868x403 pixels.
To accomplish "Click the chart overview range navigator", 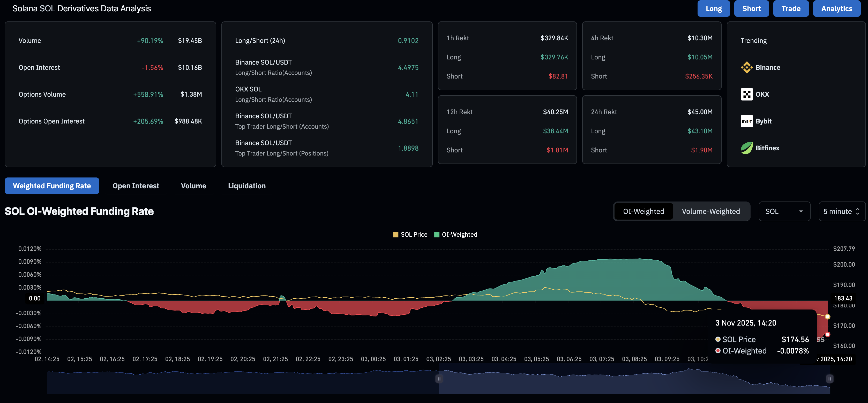I will [x=633, y=382].
